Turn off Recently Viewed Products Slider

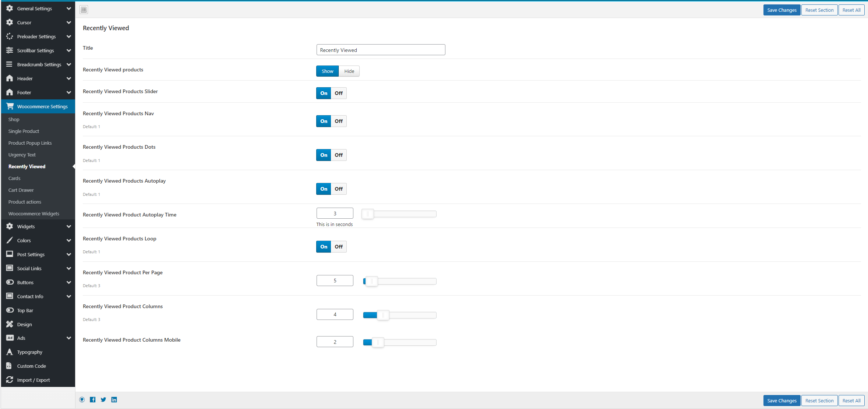point(339,93)
